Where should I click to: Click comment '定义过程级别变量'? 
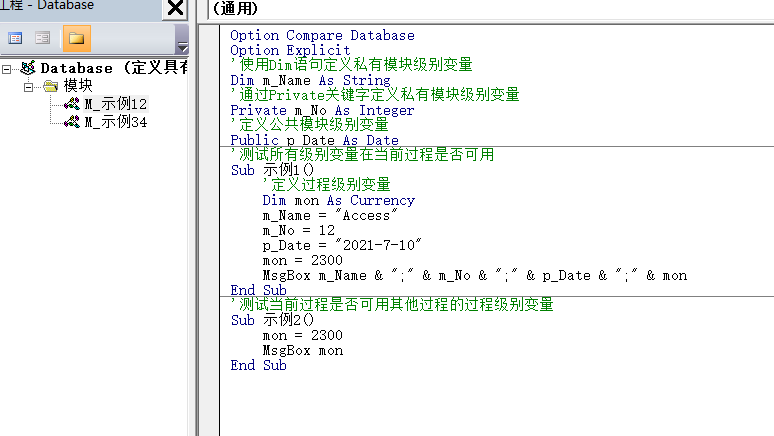pos(326,185)
